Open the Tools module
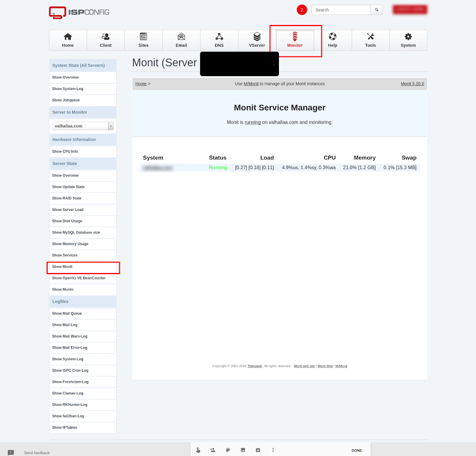The image size is (476, 456). (x=370, y=40)
